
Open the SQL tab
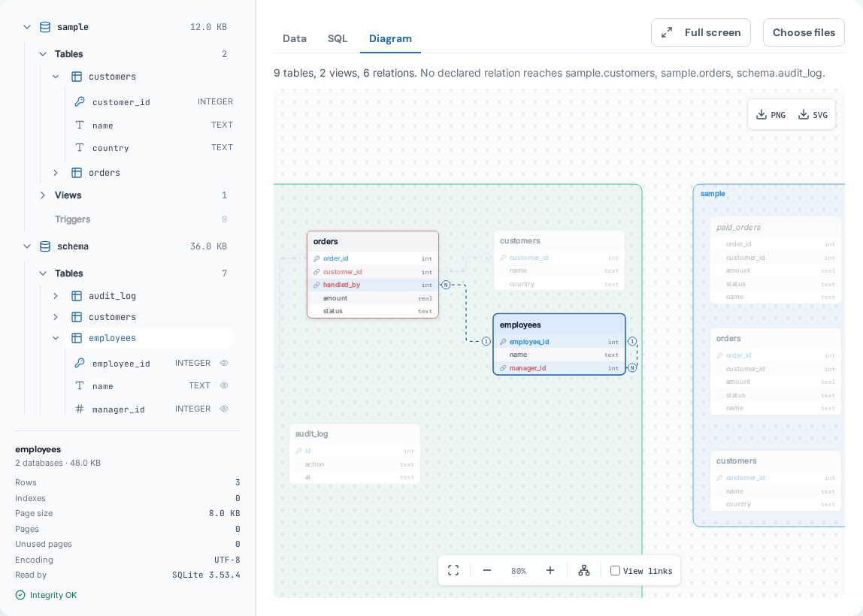[338, 38]
